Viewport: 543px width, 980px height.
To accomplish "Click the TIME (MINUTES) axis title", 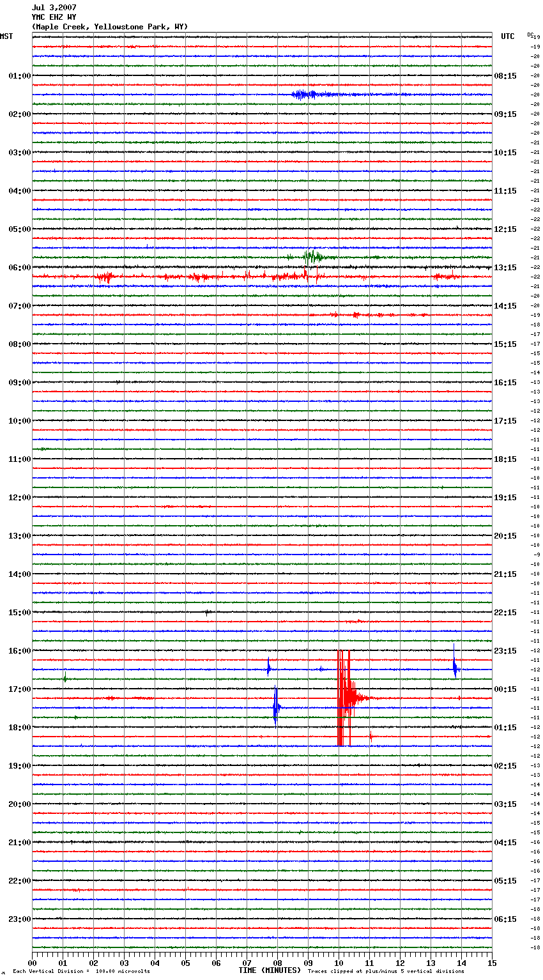I will pyautogui.click(x=270, y=970).
